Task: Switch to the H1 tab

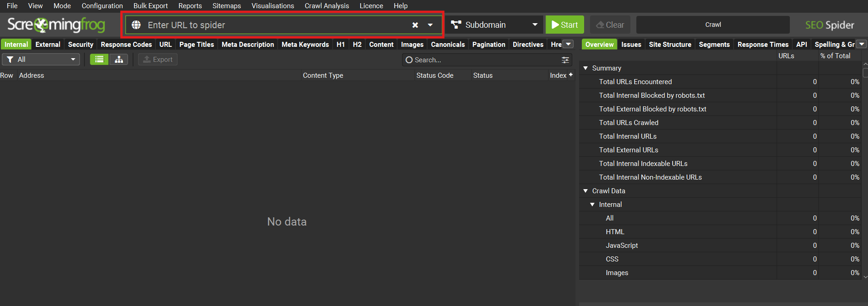Action: pyautogui.click(x=341, y=45)
